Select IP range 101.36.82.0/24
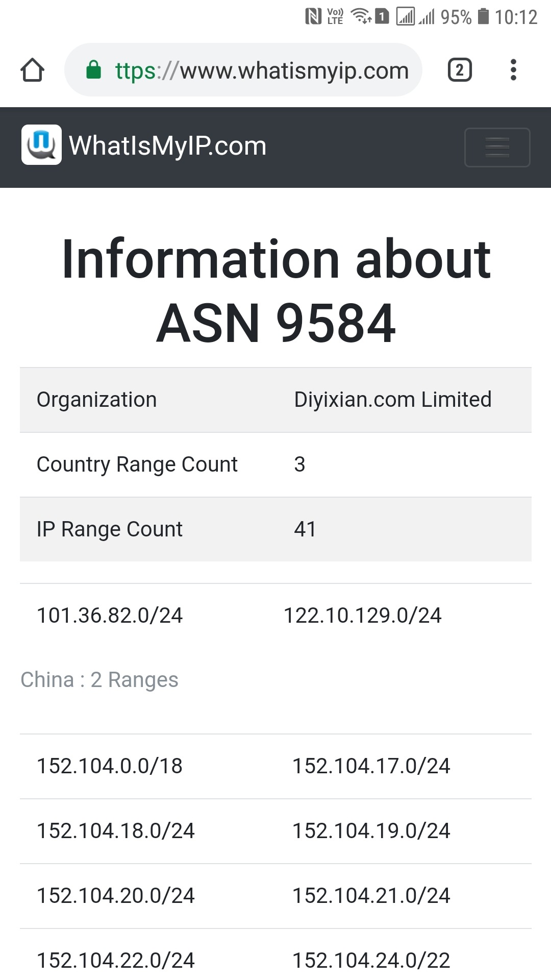This screenshot has width=551, height=980. click(x=110, y=616)
